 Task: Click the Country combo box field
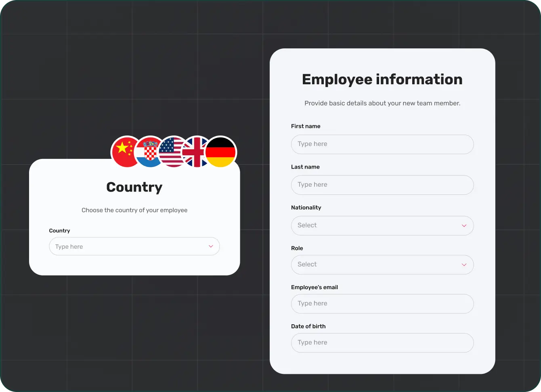(x=129, y=246)
